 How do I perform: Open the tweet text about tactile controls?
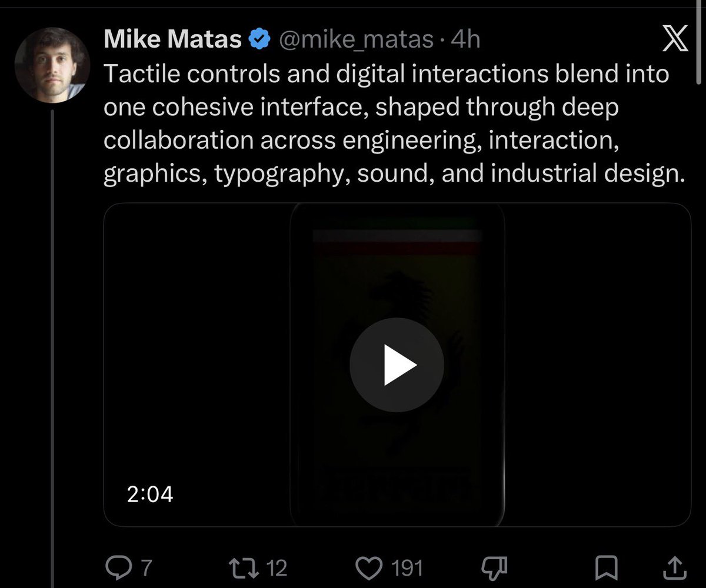(x=394, y=125)
